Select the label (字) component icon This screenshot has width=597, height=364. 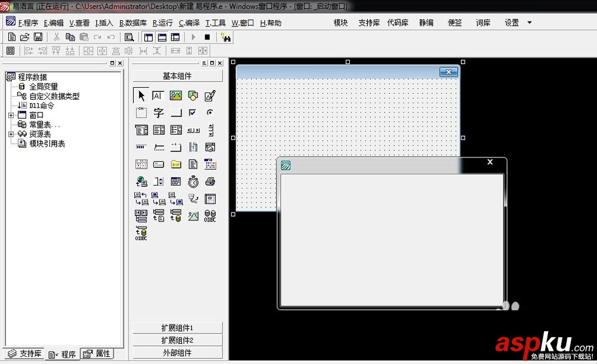pyautogui.click(x=158, y=113)
